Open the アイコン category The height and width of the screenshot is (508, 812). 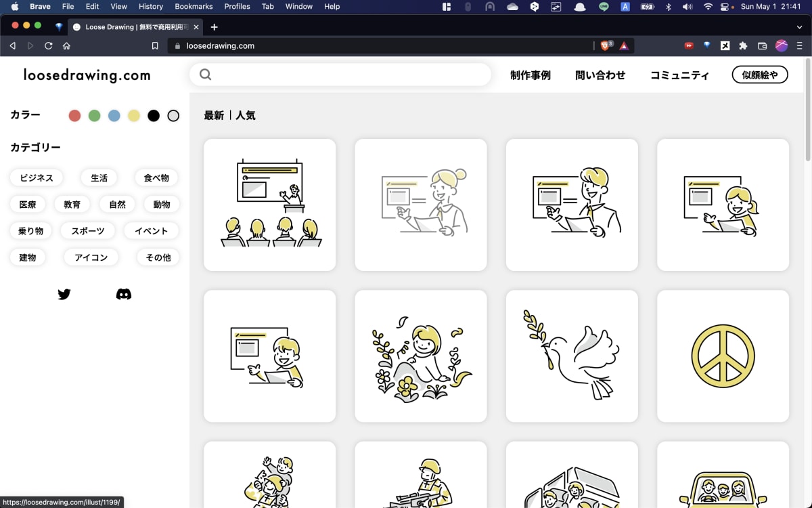coord(91,257)
